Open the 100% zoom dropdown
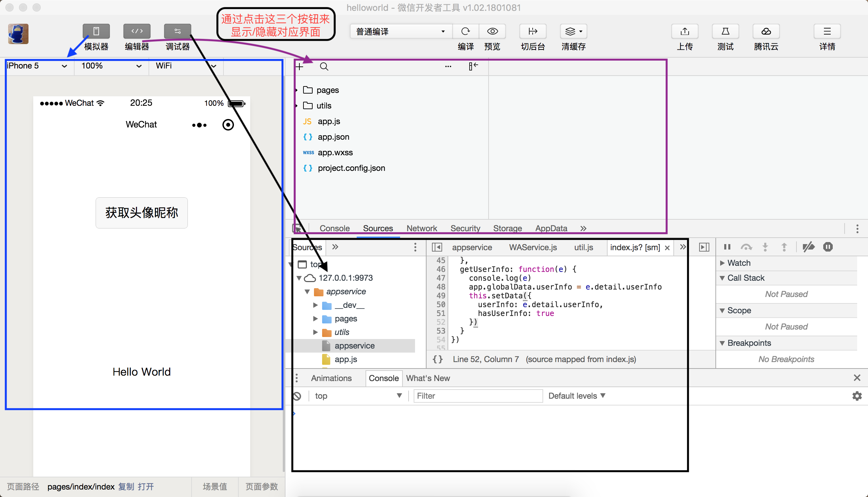This screenshot has width=868, height=497. pos(111,66)
